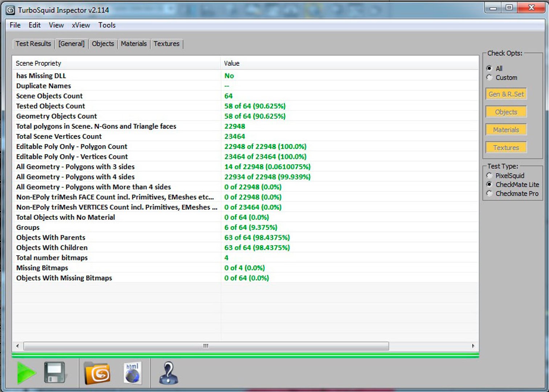Select 'Polygons with 3 sides' row
The width and height of the screenshot is (549, 392).
coord(245,167)
